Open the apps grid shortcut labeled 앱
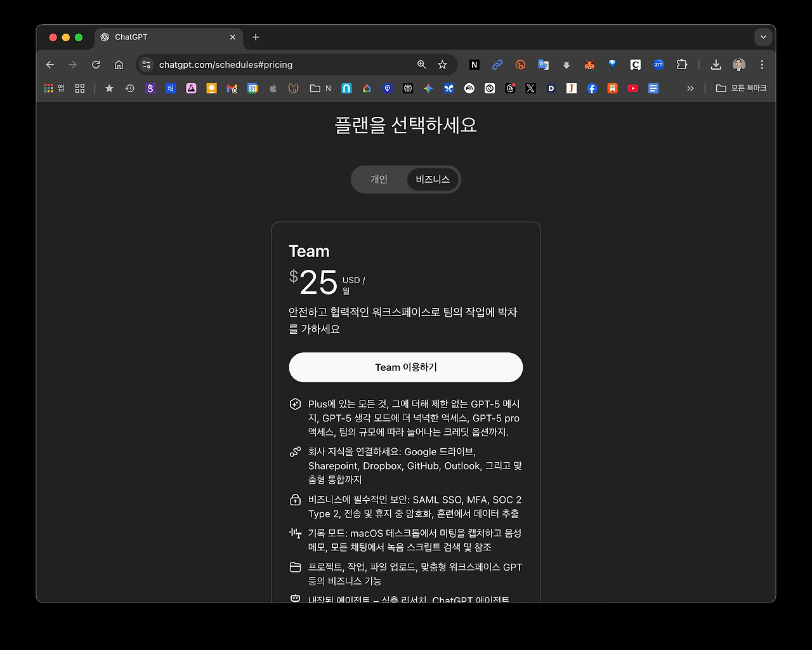812x650 pixels. click(54, 89)
